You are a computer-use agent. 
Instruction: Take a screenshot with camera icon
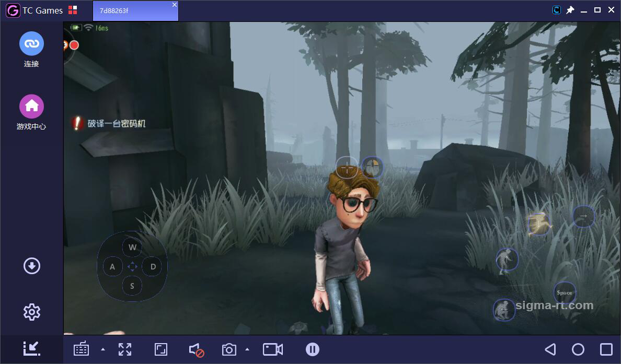(229, 349)
